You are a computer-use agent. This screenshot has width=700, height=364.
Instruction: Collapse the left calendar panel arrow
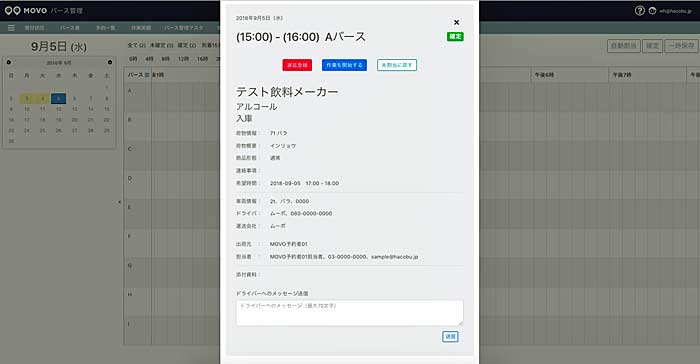tap(119, 202)
